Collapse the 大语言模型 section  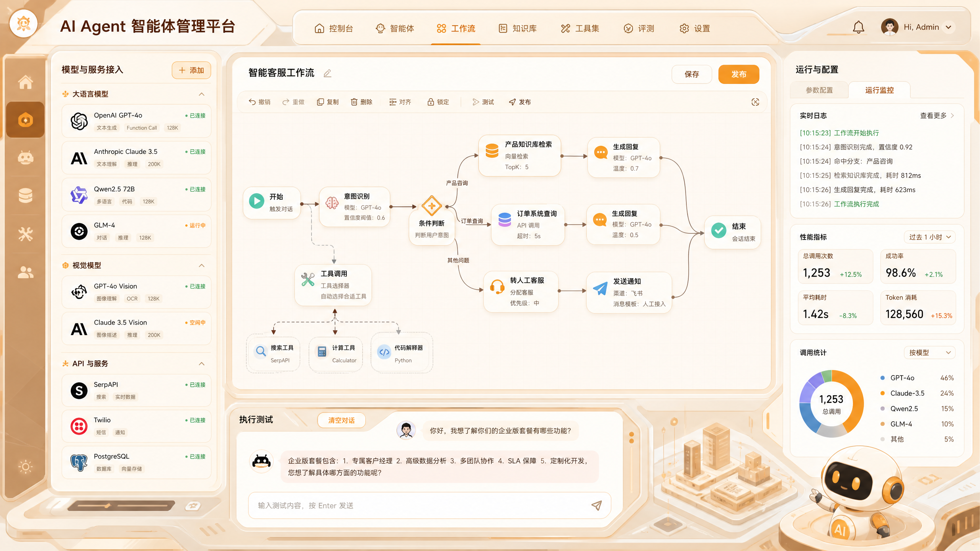pos(202,94)
